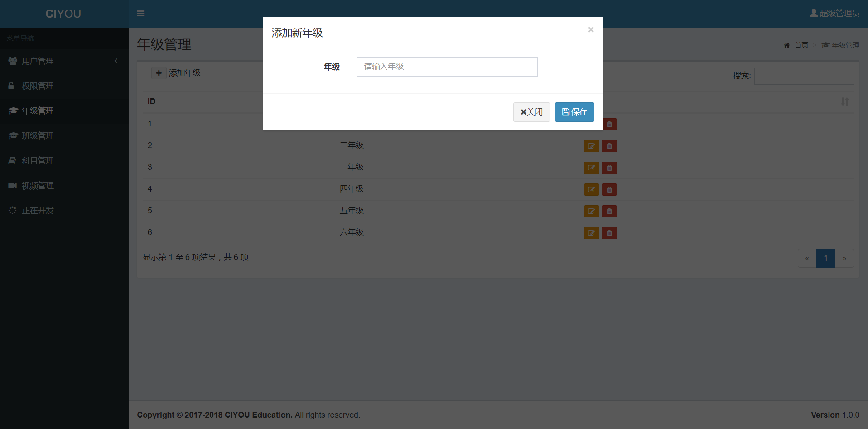Image resolution: width=868 pixels, height=429 pixels.
Task: Open 用户管理 in the sidebar
Action: pyautogui.click(x=64, y=61)
